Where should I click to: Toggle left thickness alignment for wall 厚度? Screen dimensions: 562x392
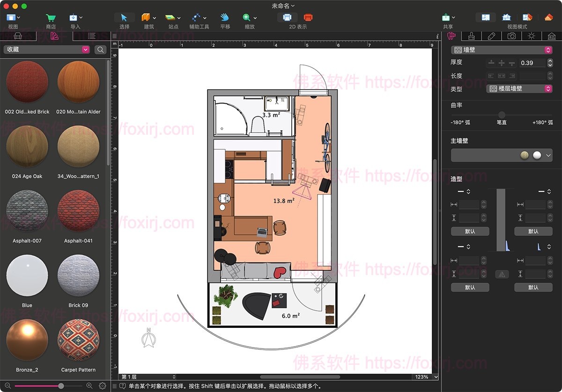point(492,62)
